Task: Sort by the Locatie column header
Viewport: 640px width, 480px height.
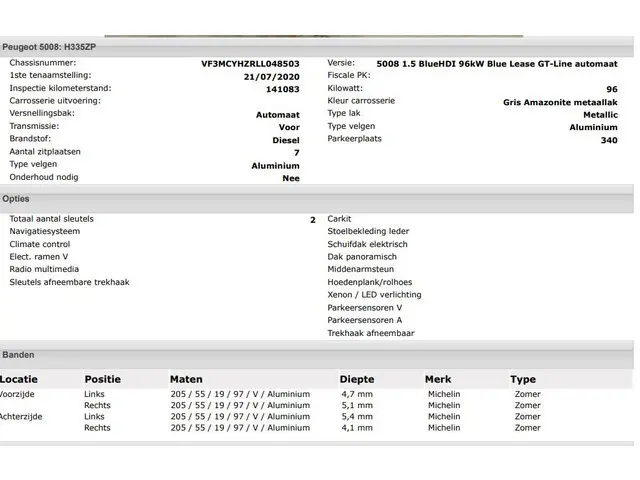Action: (x=19, y=379)
